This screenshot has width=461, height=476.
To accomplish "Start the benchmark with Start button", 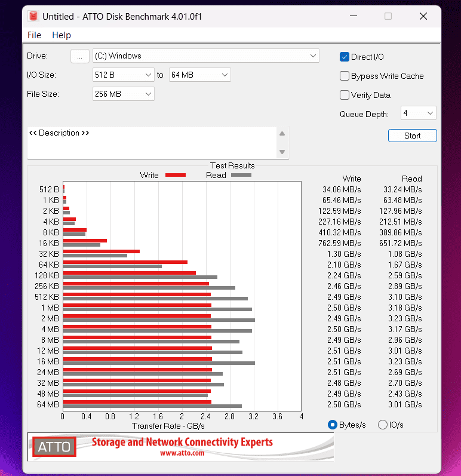I will (x=413, y=136).
